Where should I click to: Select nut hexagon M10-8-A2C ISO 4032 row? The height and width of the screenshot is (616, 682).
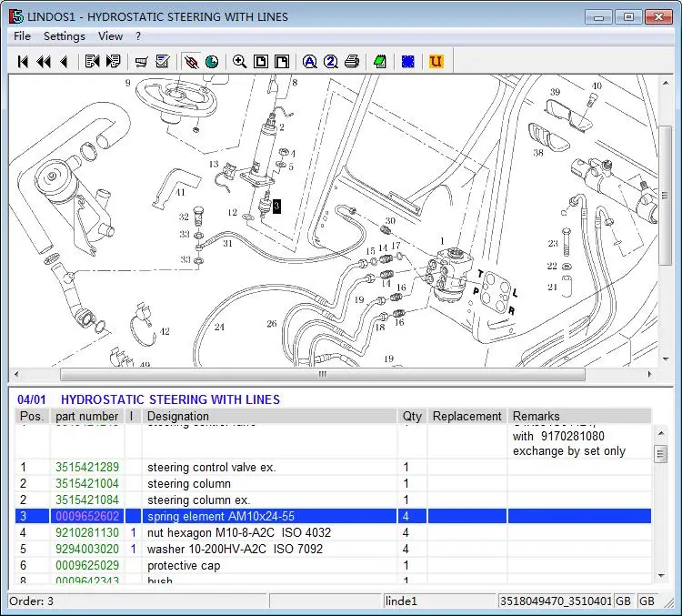point(333,532)
